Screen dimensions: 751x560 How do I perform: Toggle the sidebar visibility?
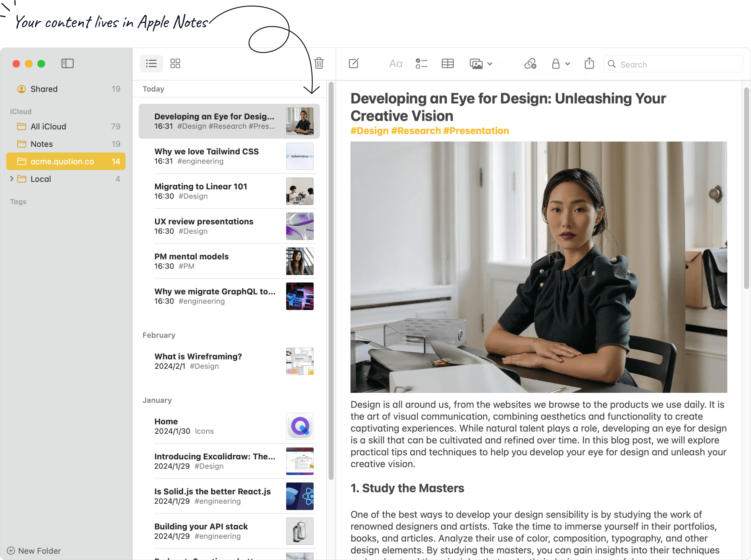67,63
